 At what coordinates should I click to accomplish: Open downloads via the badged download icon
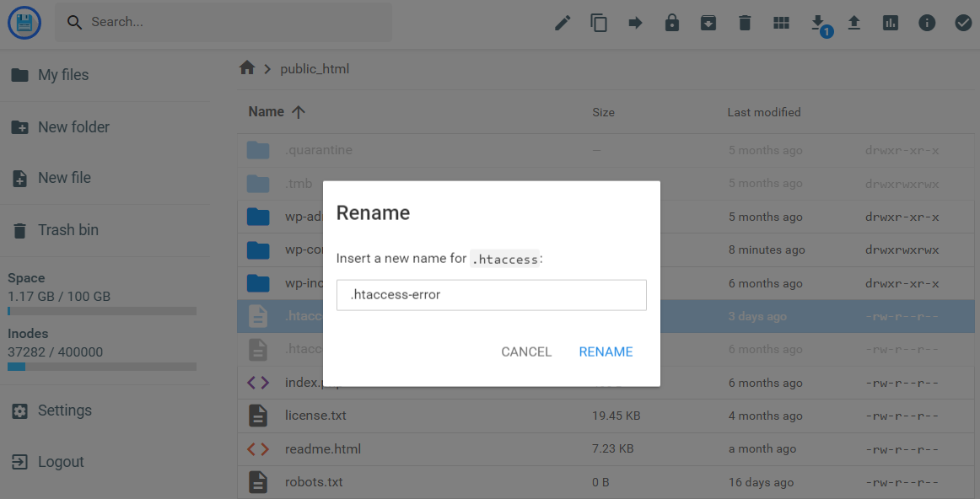[817, 23]
